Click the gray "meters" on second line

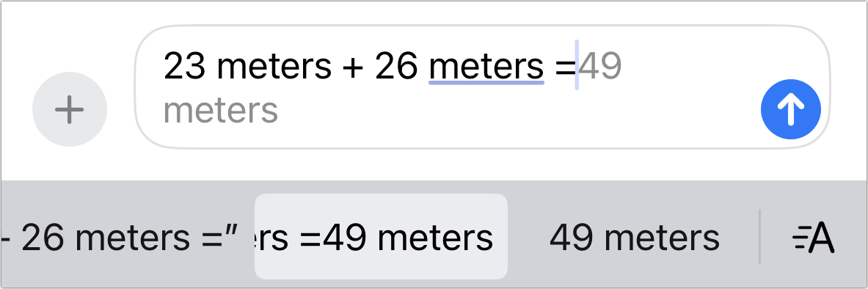pos(221,109)
